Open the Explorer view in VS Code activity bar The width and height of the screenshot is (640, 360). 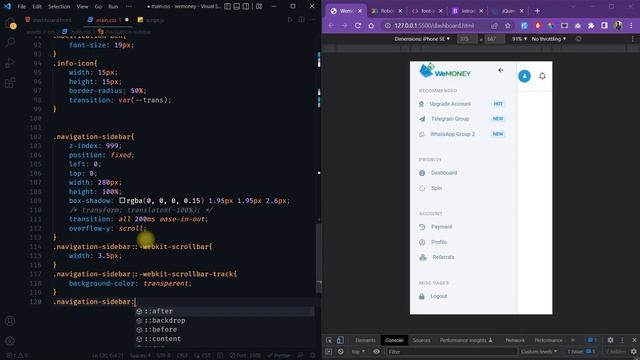10,24
